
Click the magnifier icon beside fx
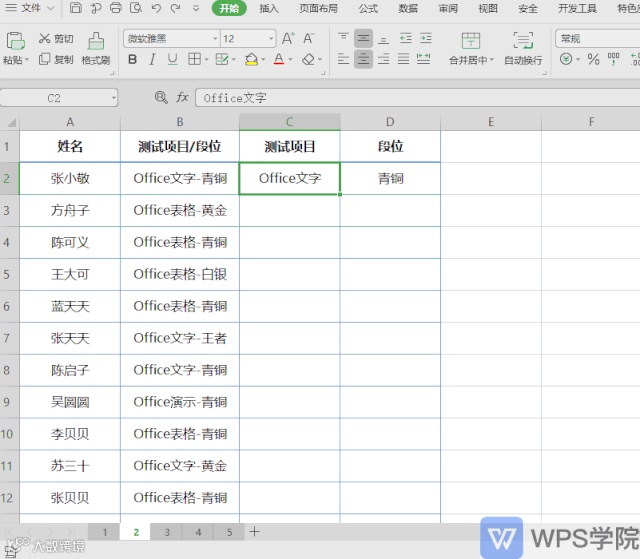point(161,98)
